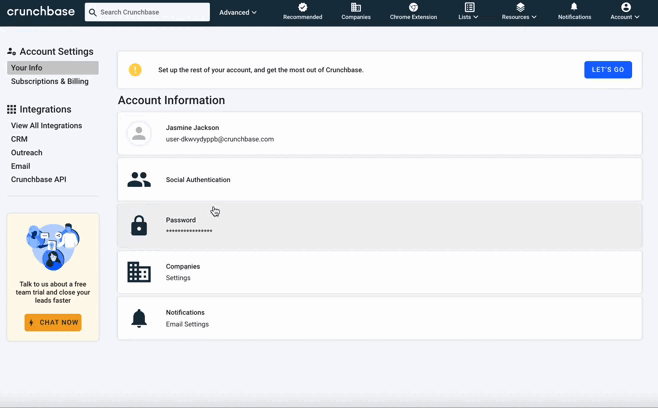Click the Crunchbase logo
The image size is (658, 408).
41,12
